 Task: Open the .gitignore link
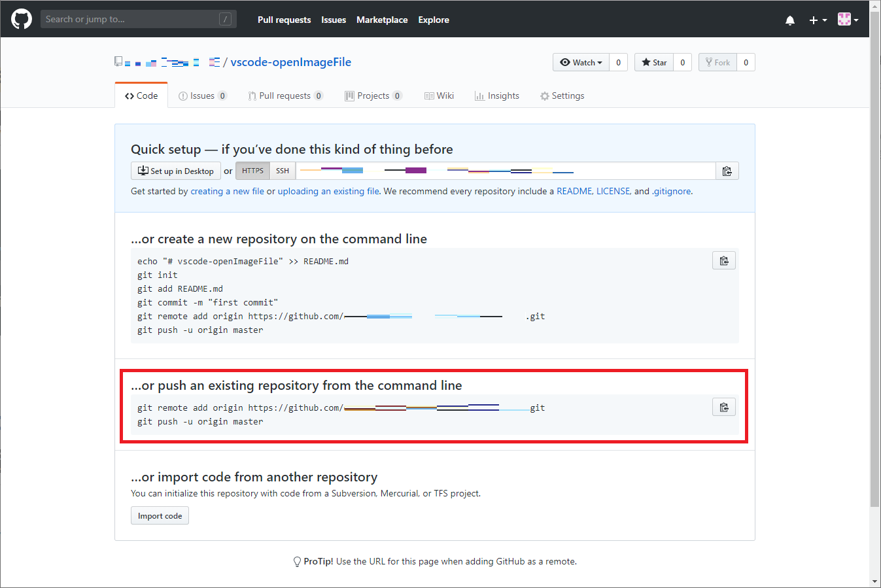(672, 191)
